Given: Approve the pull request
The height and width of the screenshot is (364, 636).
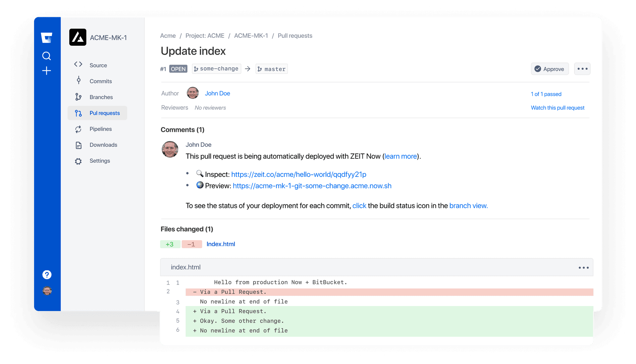Looking at the screenshot, I should tap(550, 69).
